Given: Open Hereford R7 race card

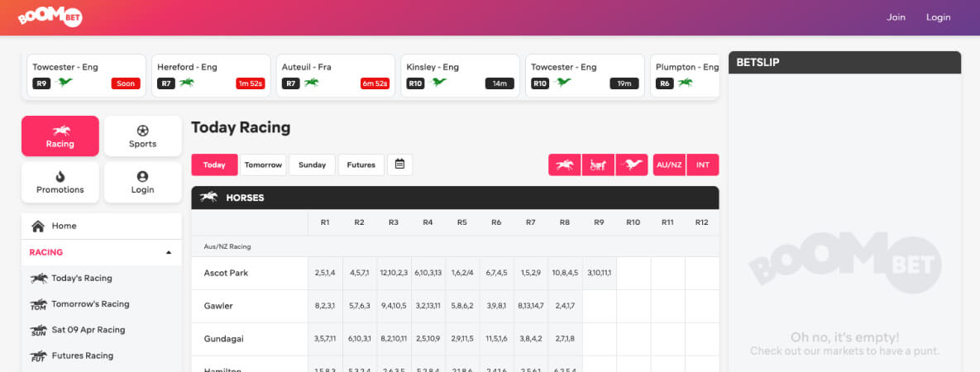Looking at the screenshot, I should (x=211, y=76).
